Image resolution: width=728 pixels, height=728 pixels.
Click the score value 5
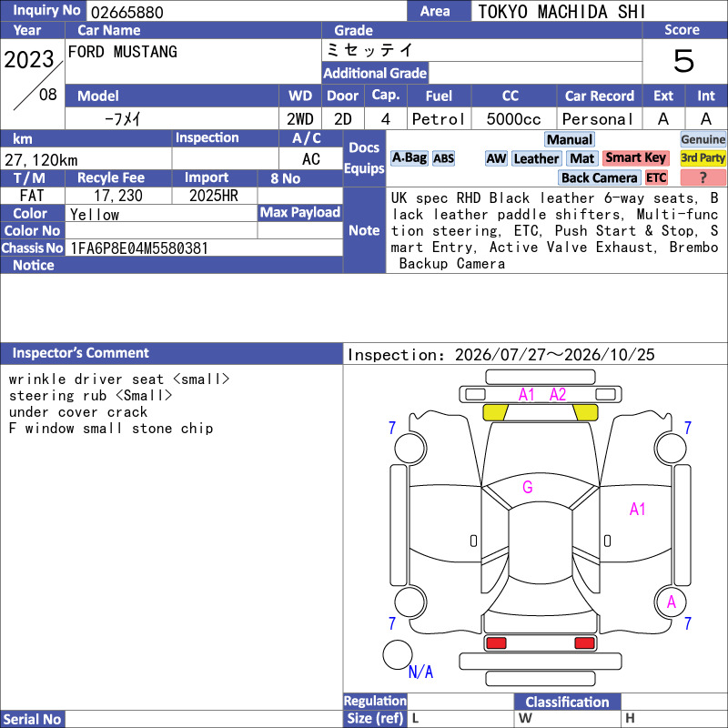[x=684, y=61]
